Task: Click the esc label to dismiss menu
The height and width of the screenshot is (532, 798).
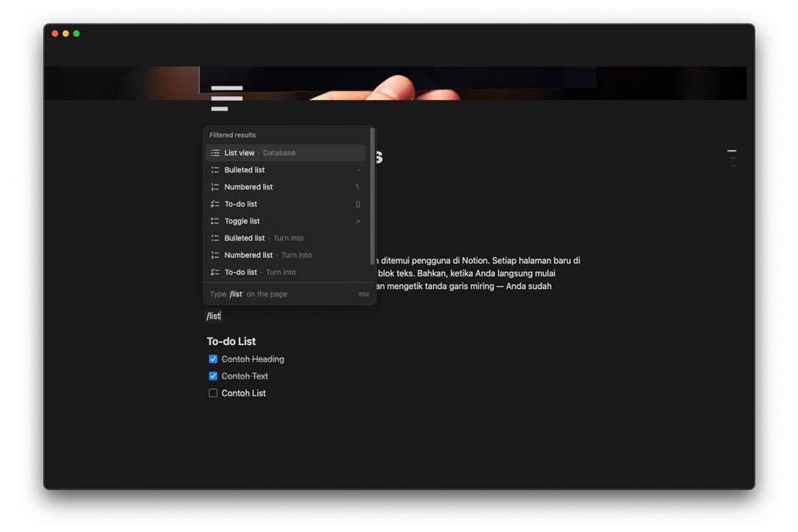Action: click(364, 294)
